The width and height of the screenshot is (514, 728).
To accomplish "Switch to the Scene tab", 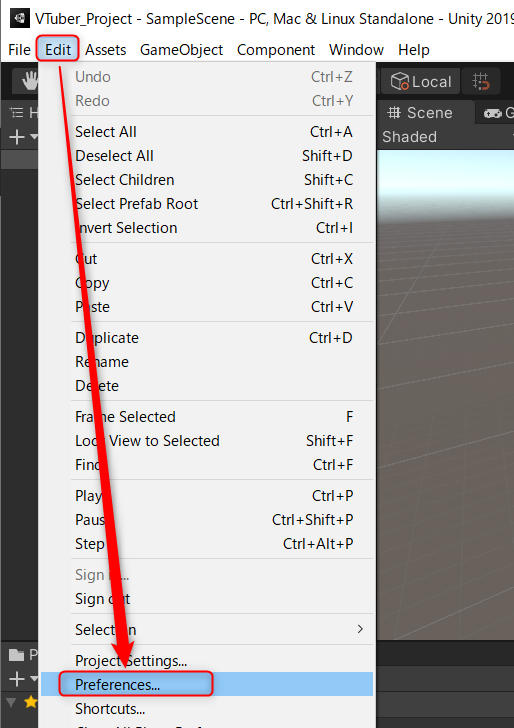I will tap(420, 113).
